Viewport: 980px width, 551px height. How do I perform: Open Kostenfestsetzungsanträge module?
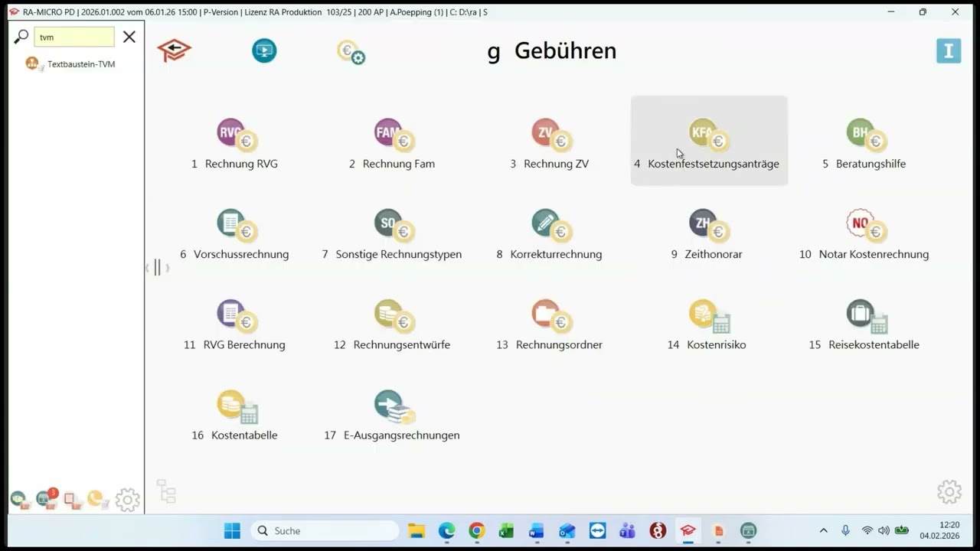(x=709, y=141)
